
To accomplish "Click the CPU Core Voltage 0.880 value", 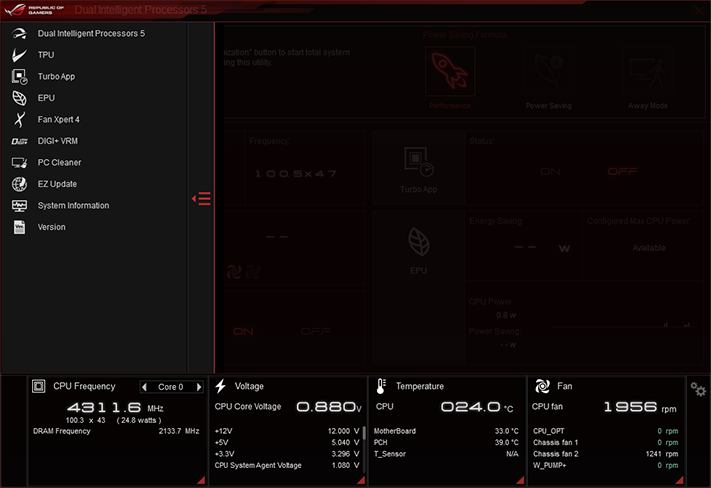I will 329,407.
